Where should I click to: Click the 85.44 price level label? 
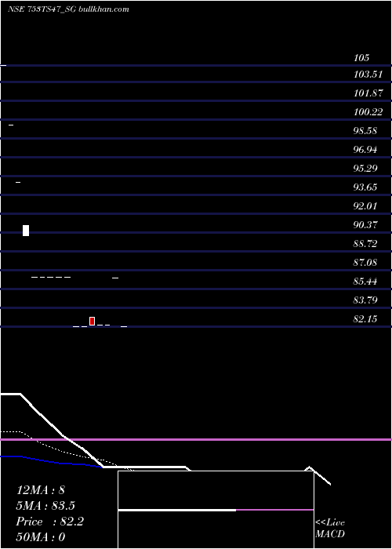click(365, 282)
